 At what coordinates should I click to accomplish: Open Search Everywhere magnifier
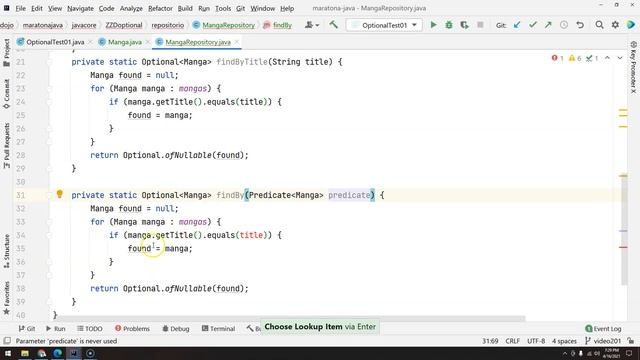coord(599,25)
